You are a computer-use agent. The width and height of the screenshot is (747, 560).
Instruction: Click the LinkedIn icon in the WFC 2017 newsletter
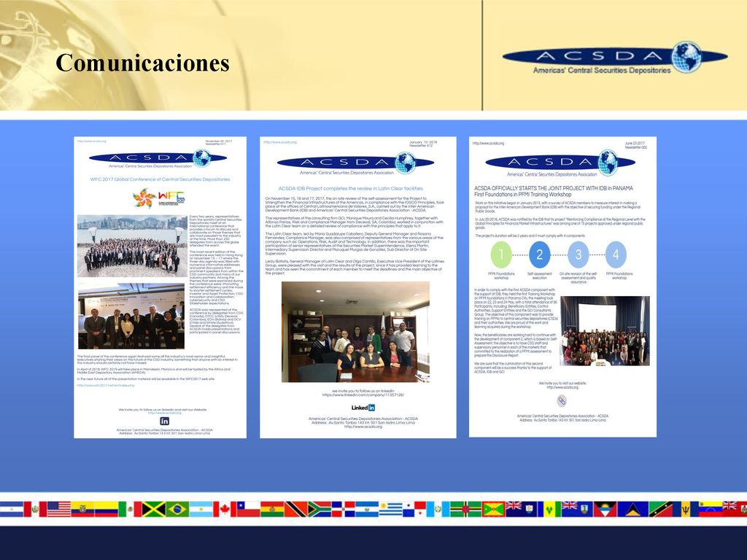point(164,421)
